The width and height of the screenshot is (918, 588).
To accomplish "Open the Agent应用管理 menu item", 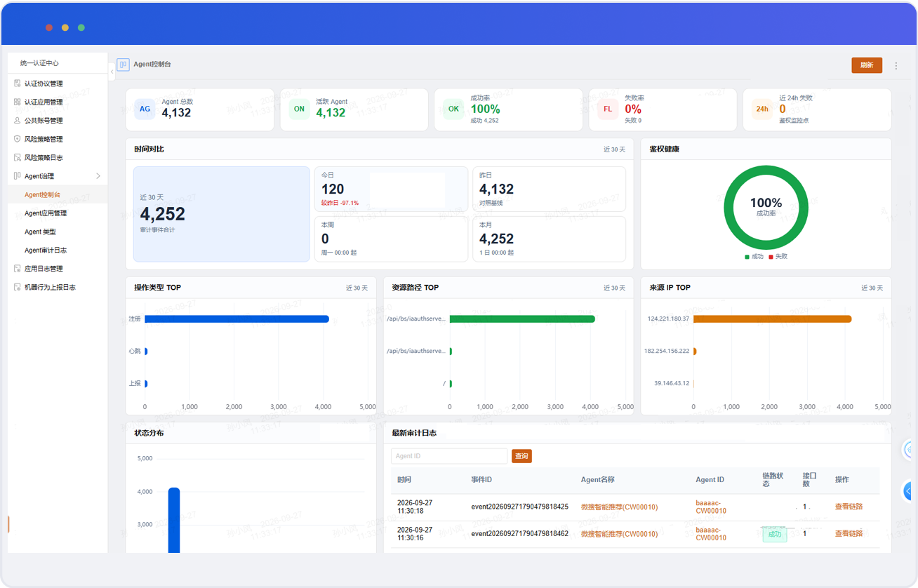I will (x=58, y=213).
